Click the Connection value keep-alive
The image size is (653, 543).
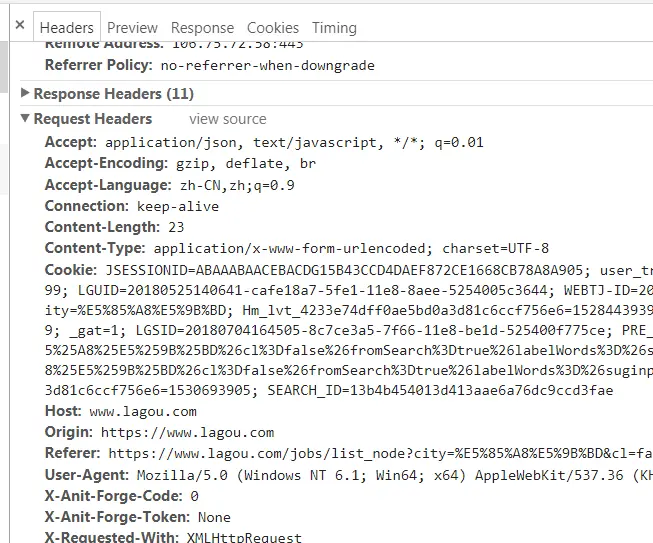tap(178, 207)
